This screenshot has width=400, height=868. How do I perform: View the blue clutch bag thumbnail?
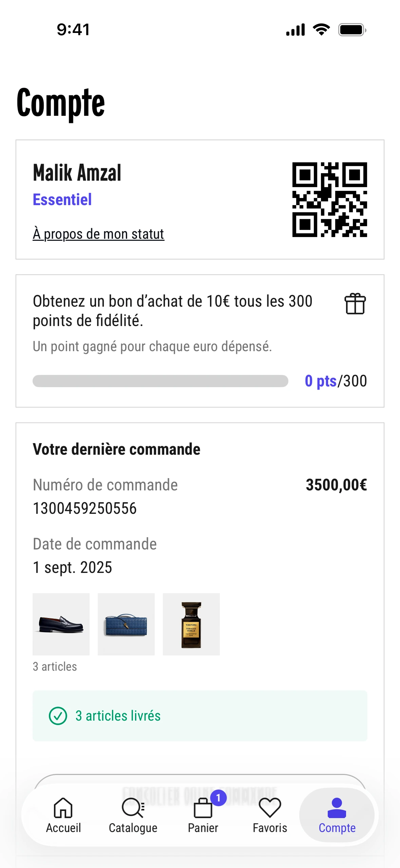126,624
